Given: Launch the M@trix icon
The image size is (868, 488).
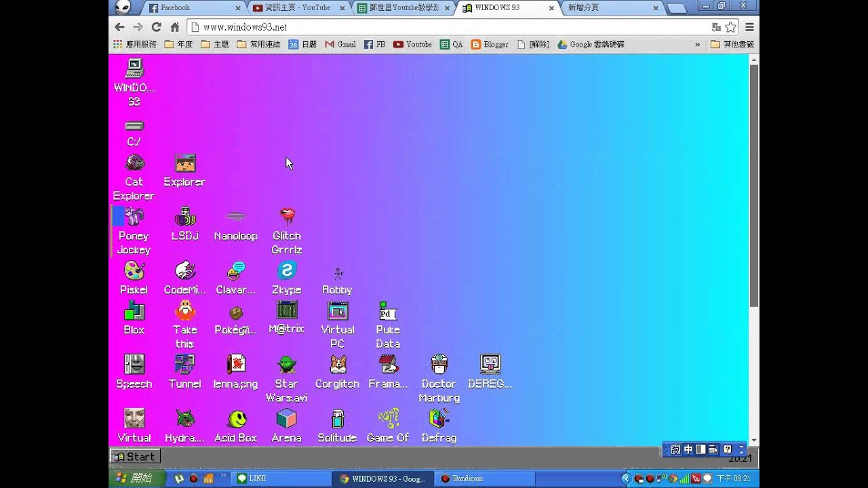Looking at the screenshot, I should [x=287, y=310].
